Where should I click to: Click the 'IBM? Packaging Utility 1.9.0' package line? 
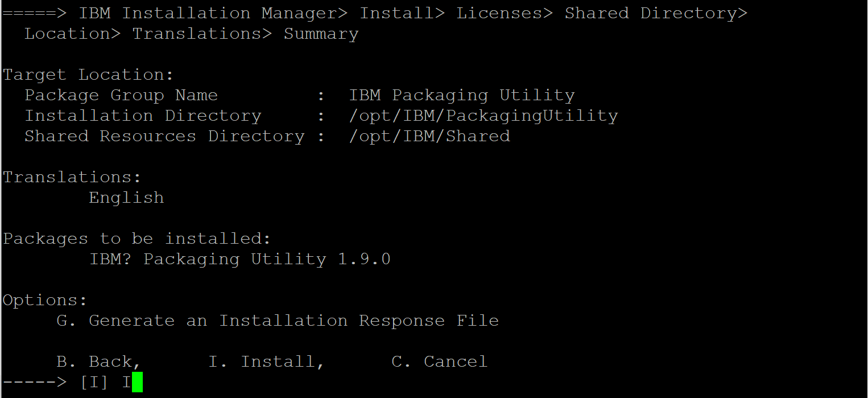coord(240,260)
